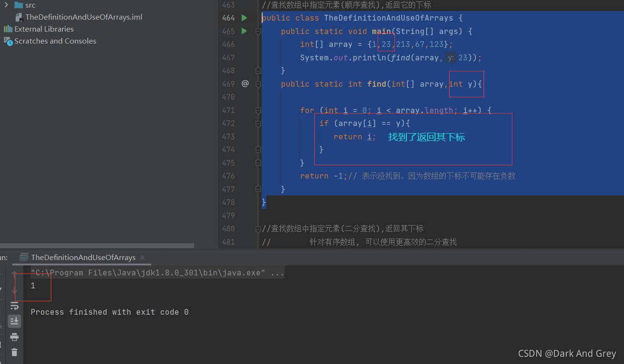
Task: Click the External Libraries bar-chart icon
Action: click(8, 29)
